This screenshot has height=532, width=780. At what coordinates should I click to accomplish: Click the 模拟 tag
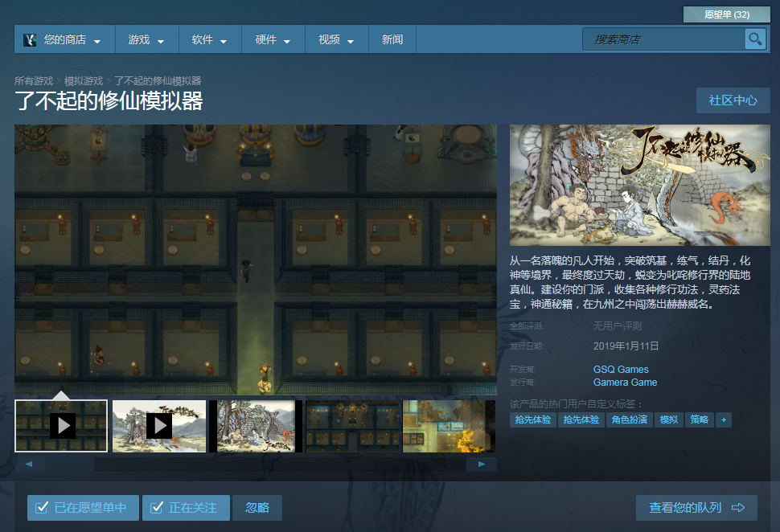click(669, 419)
